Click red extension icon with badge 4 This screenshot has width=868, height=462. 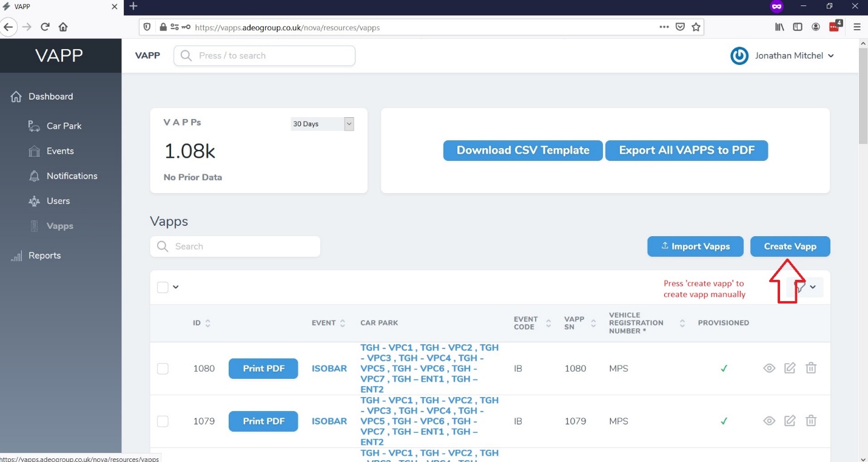(836, 26)
